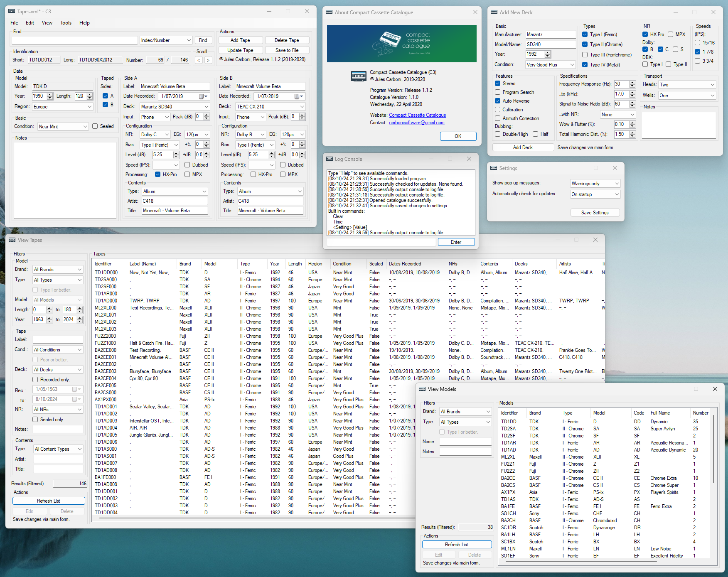Select model row ML2XL in View Models
The height and width of the screenshot is (577, 728).
tap(605, 457)
